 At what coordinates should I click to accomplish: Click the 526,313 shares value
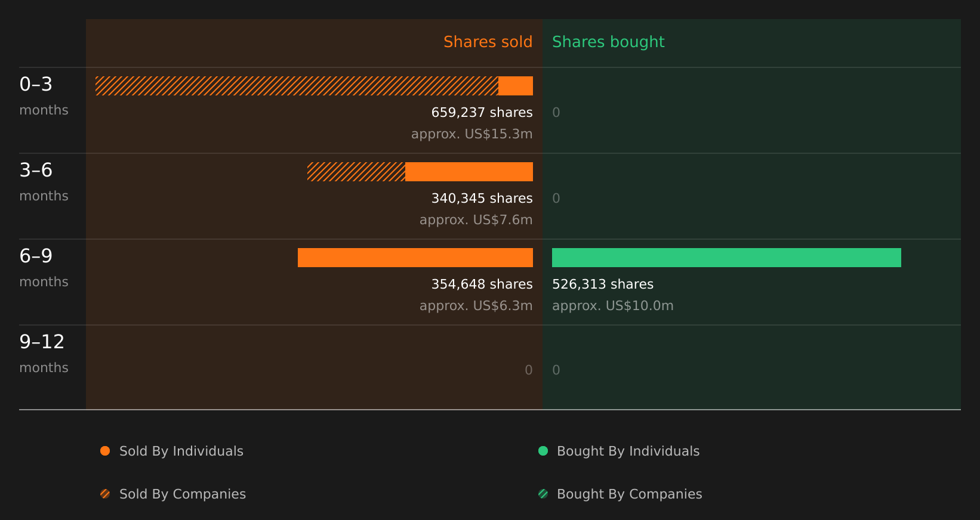click(603, 284)
